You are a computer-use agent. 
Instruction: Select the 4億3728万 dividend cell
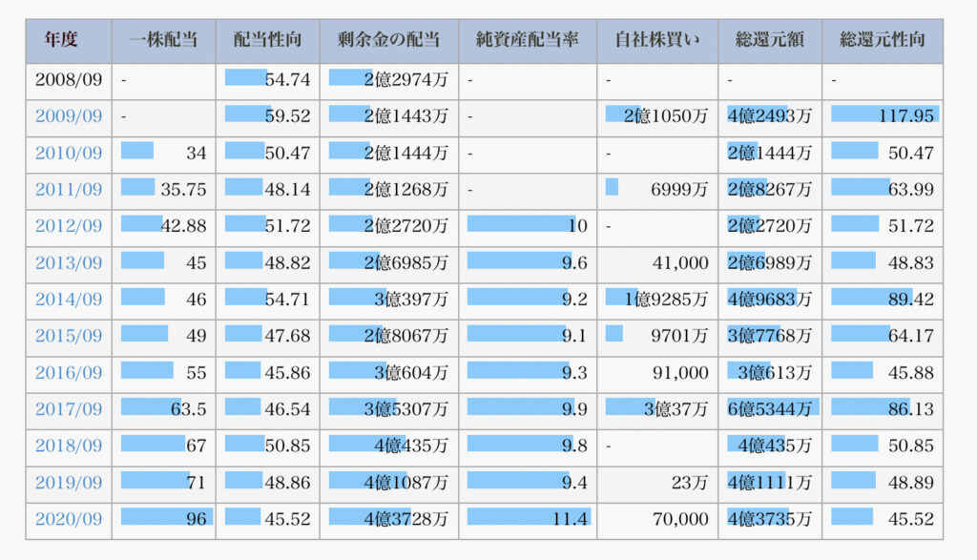click(389, 520)
